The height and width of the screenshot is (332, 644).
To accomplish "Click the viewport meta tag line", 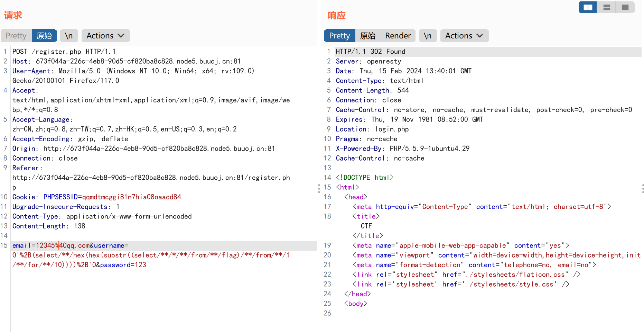I will click(x=497, y=255).
